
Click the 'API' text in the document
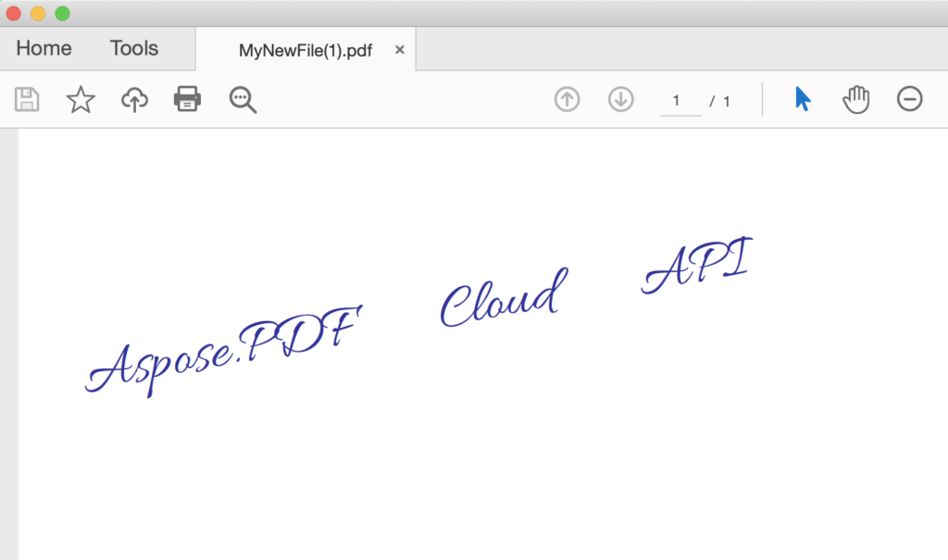[x=697, y=266]
